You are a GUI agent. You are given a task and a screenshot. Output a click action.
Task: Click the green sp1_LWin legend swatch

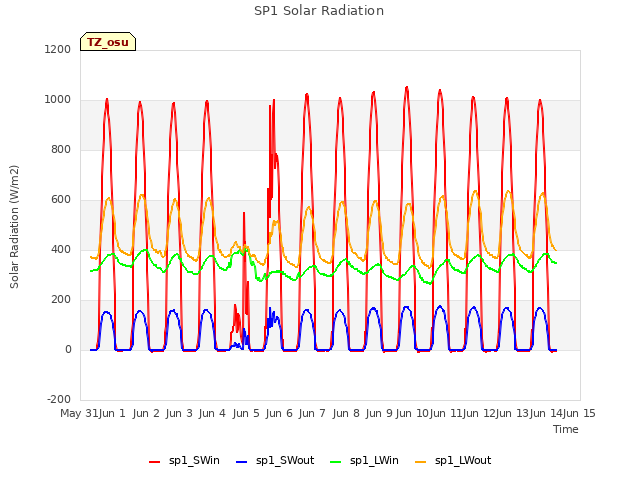336,462
